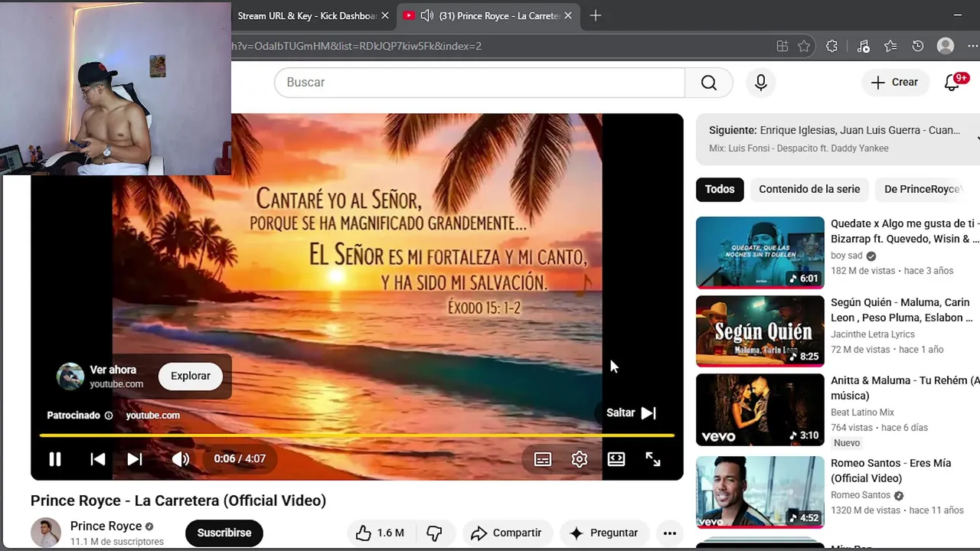This screenshot has height=551, width=980.
Task: Click the ad channel avatar thumbnail
Action: [x=70, y=376]
